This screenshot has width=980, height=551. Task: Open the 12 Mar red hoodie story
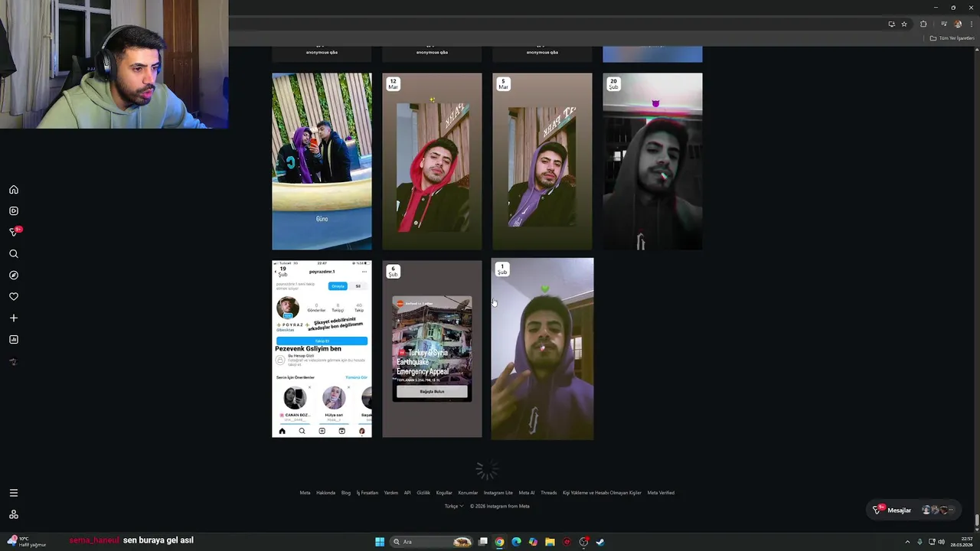(x=433, y=161)
